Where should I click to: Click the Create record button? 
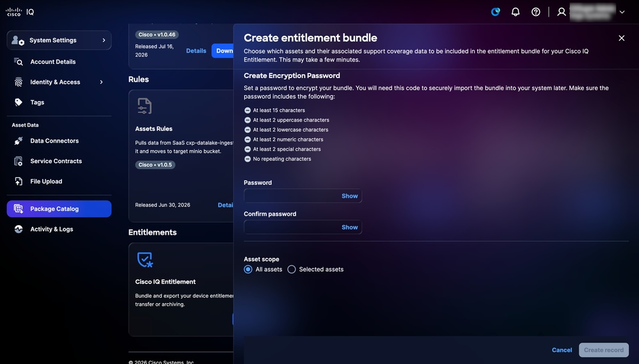coord(604,350)
